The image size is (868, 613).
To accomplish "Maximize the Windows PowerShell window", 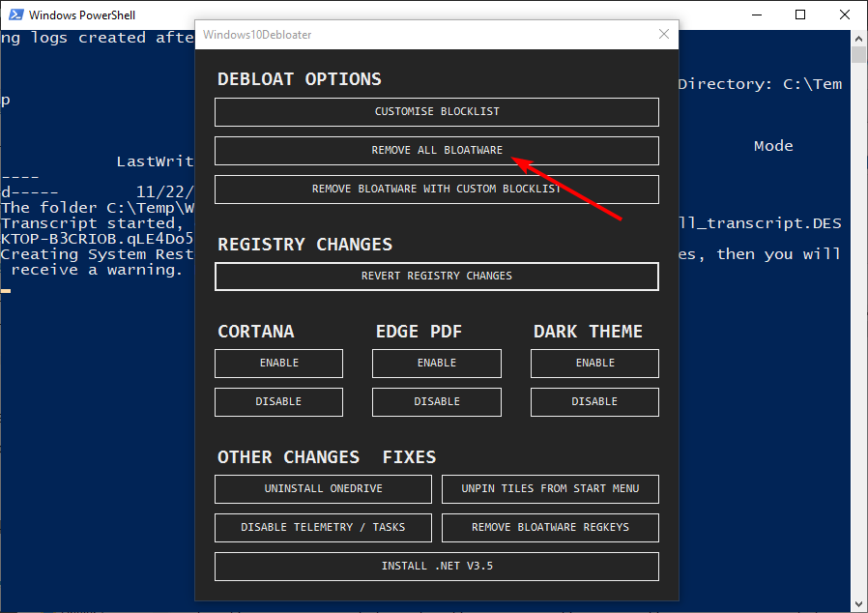I will pos(800,15).
